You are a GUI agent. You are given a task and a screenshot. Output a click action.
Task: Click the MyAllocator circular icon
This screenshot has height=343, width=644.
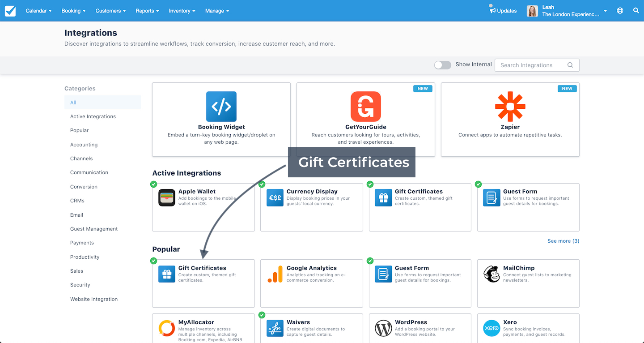(167, 328)
